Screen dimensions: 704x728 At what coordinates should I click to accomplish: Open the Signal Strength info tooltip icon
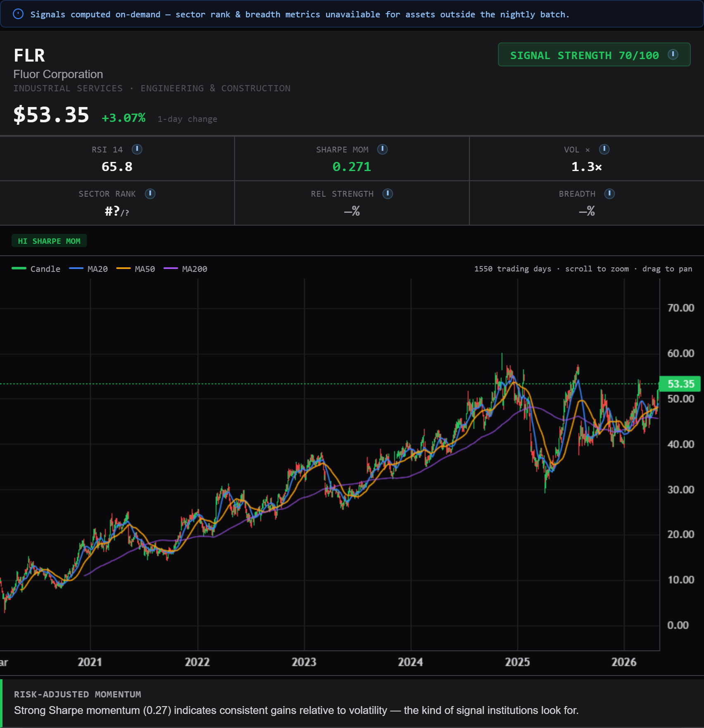click(673, 55)
